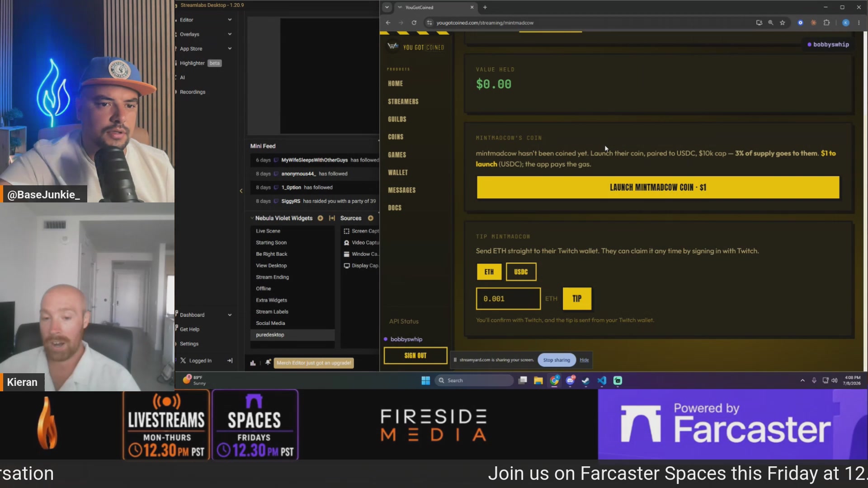The image size is (868, 488).
Task: Go to Streamers in YouGotCoined sidebar
Action: pos(403,102)
